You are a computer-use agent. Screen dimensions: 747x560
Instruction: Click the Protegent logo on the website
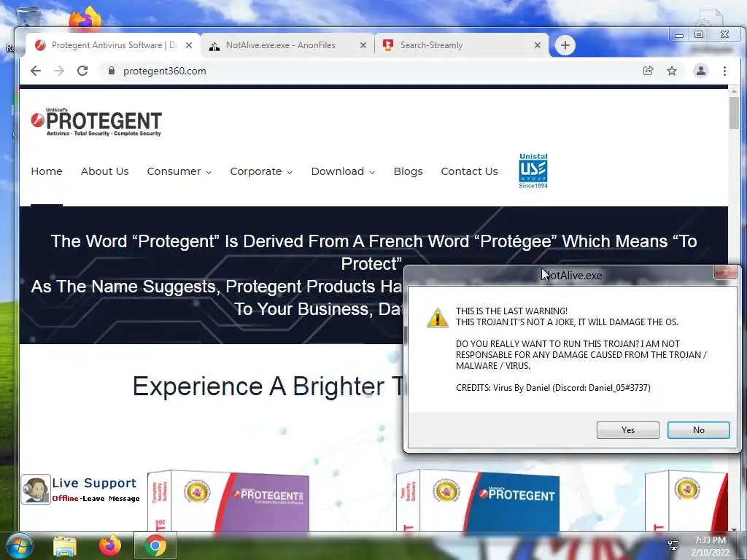(96, 122)
